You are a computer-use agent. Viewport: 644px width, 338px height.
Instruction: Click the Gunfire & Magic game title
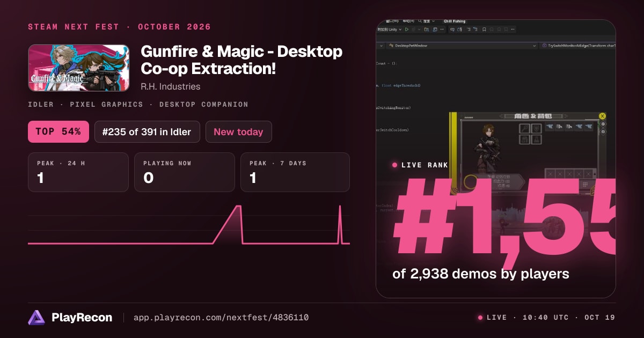point(241,60)
